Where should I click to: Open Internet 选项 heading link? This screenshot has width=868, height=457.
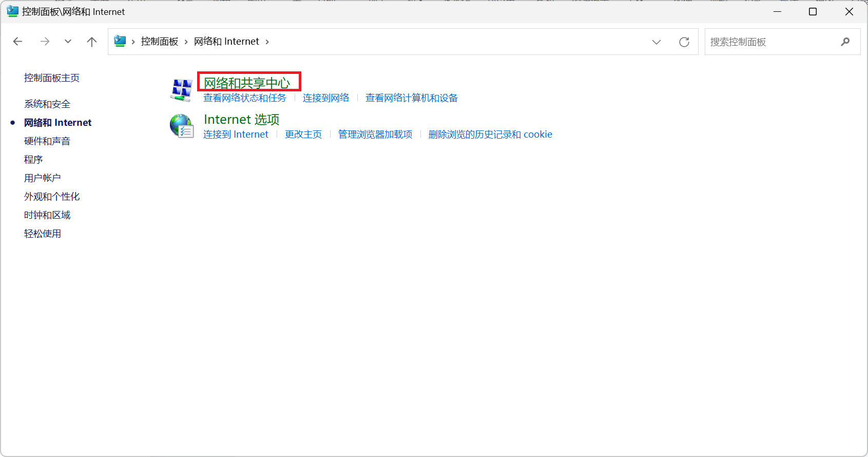coord(242,120)
